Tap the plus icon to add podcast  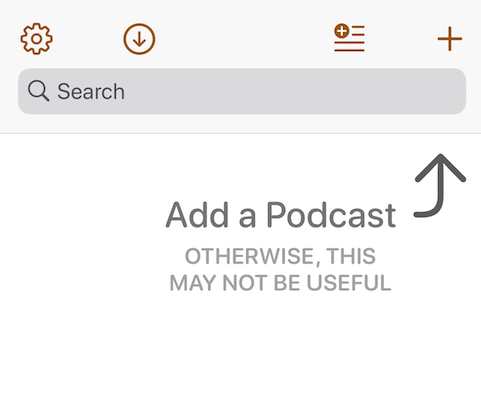450,39
